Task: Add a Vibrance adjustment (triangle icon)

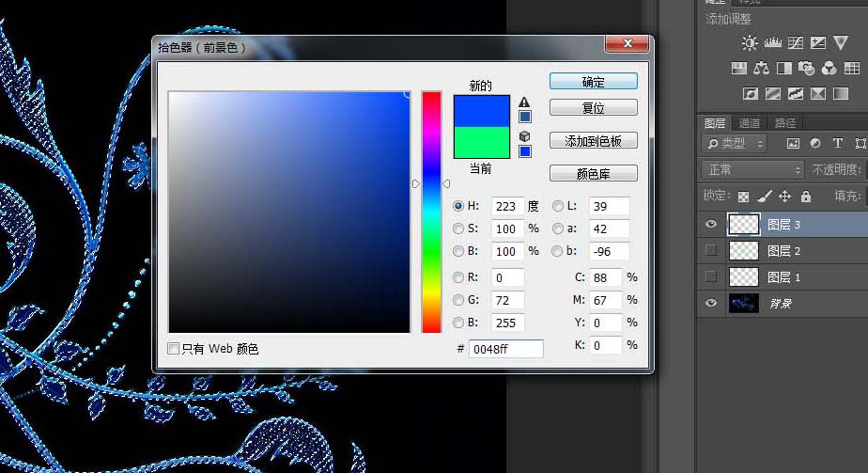Action: point(841,42)
